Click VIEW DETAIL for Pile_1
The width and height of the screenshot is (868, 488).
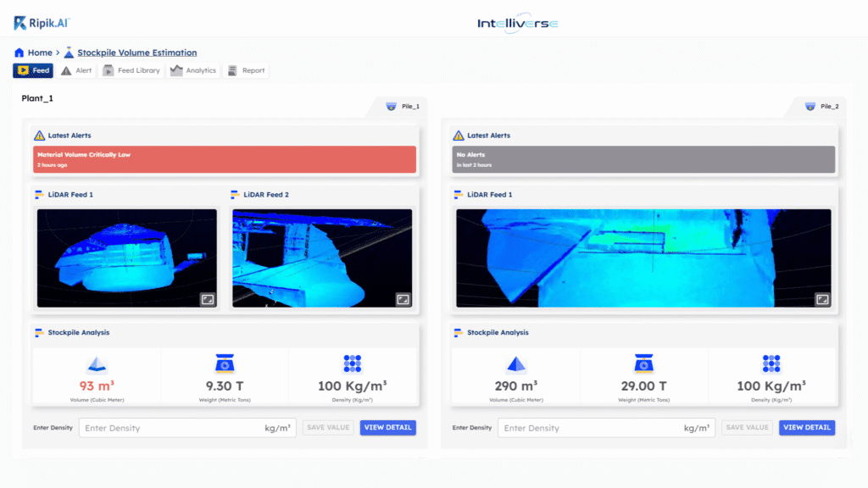[387, 428]
